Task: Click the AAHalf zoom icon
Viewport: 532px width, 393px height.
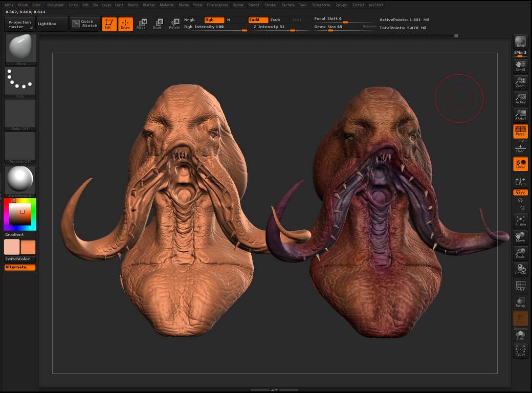Action: [520, 115]
